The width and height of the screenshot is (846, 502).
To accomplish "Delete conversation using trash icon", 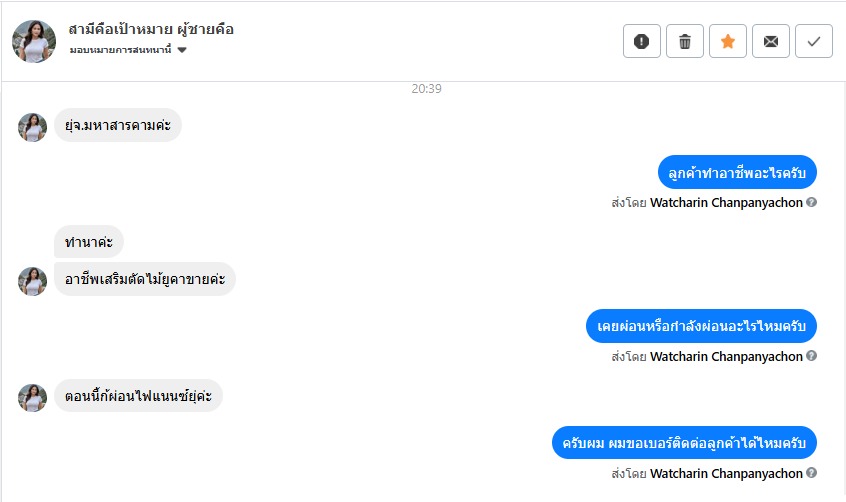I will tap(685, 41).
